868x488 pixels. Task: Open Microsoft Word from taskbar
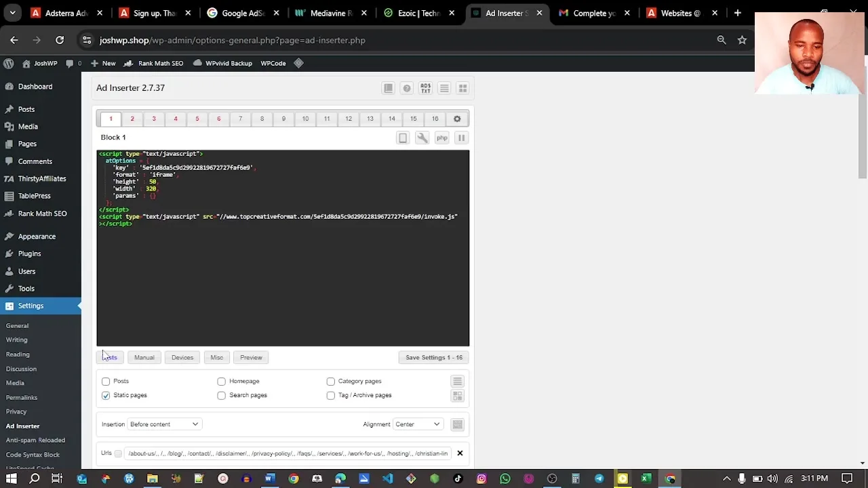pyautogui.click(x=270, y=479)
